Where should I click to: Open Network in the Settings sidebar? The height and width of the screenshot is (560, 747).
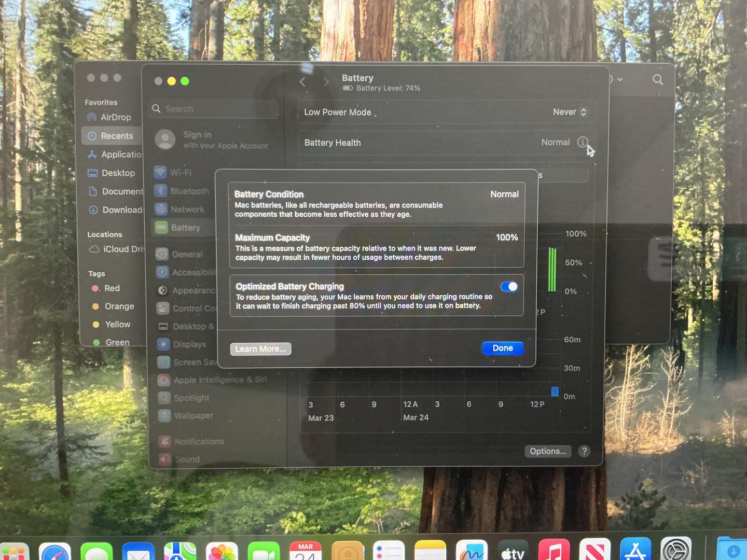click(x=180, y=209)
